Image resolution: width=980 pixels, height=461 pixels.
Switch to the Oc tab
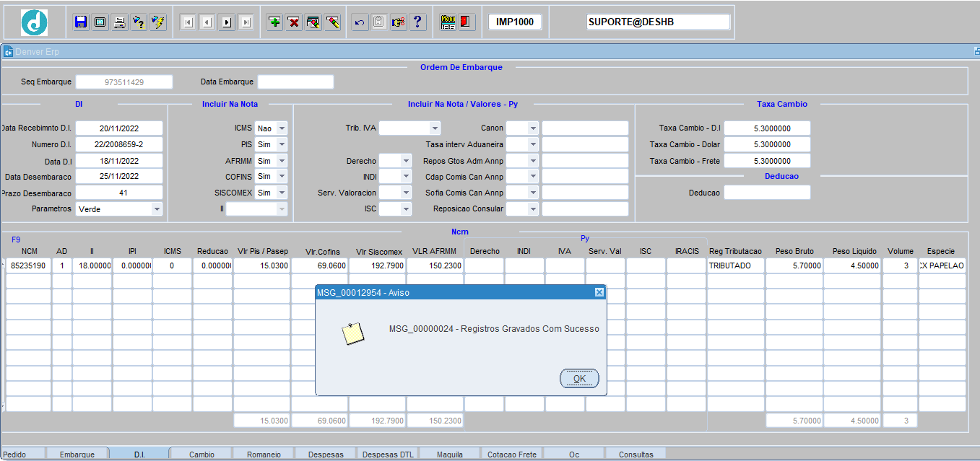pyautogui.click(x=574, y=454)
